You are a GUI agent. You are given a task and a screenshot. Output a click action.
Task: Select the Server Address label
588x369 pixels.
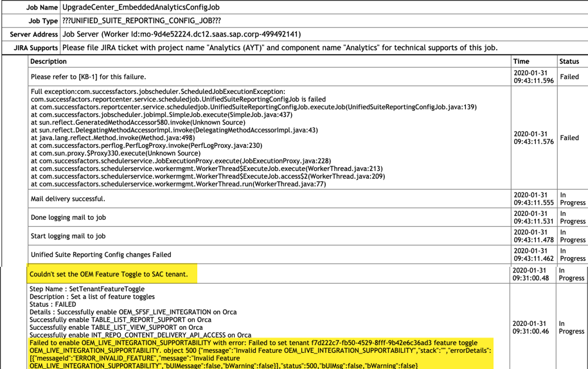tap(34, 35)
